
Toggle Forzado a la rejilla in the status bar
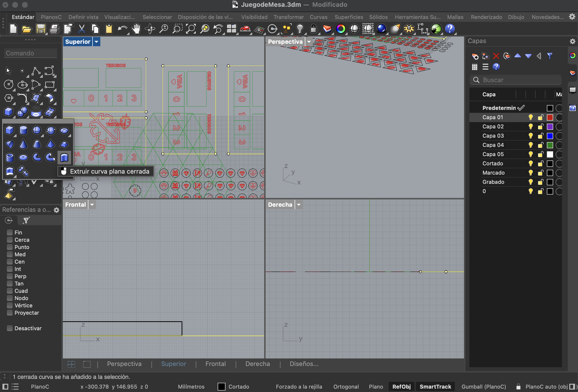pos(299,387)
